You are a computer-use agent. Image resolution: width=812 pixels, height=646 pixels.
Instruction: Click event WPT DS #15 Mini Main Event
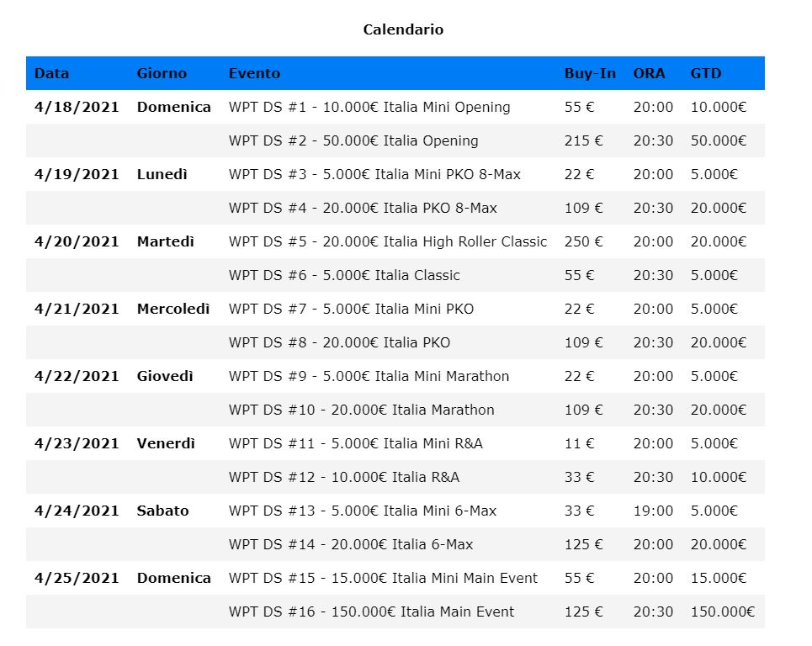[383, 578]
